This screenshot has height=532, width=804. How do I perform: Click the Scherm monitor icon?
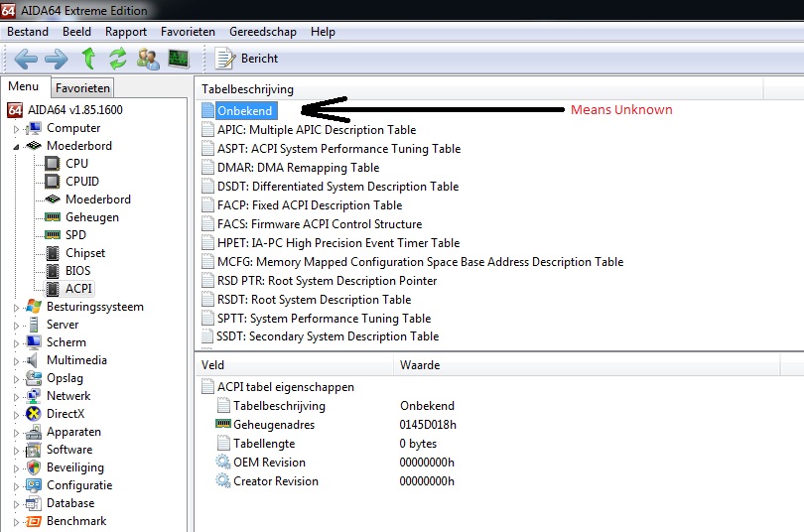coord(34,341)
